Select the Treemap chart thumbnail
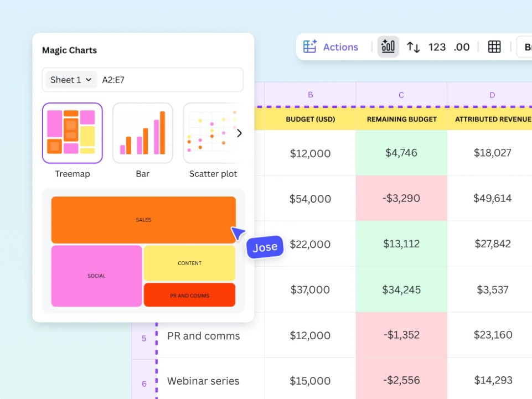 [x=73, y=133]
